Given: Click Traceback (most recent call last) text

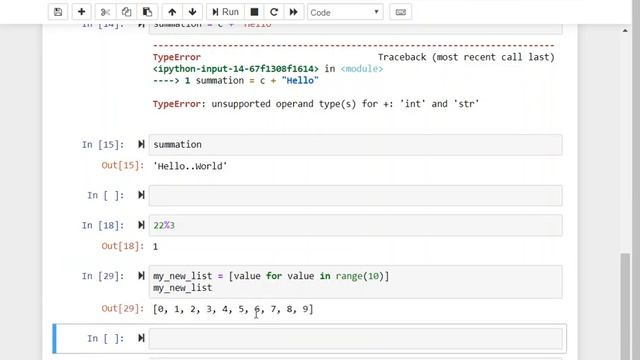Looking at the screenshot, I should 466,57.
